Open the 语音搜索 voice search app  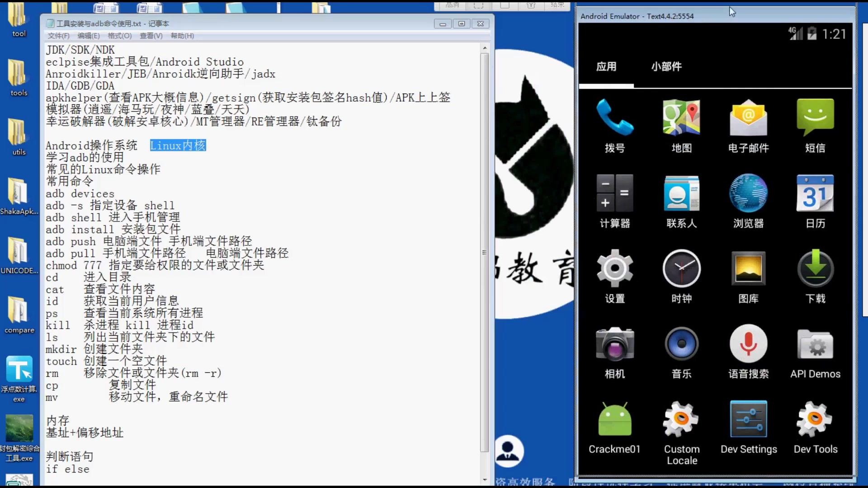tap(748, 344)
